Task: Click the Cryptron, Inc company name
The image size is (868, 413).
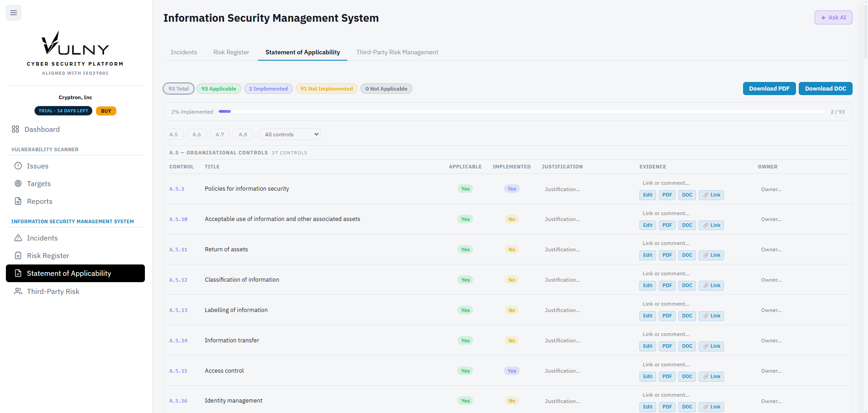Action: [75, 97]
